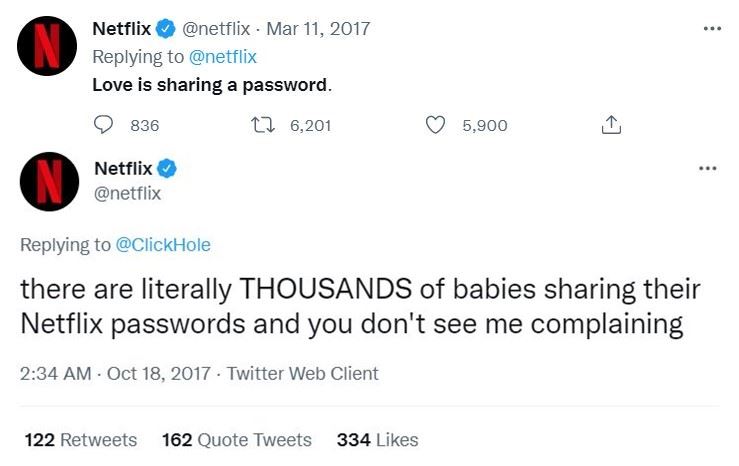Open the @ClickHole mention link
739x466 pixels.
pos(164,245)
